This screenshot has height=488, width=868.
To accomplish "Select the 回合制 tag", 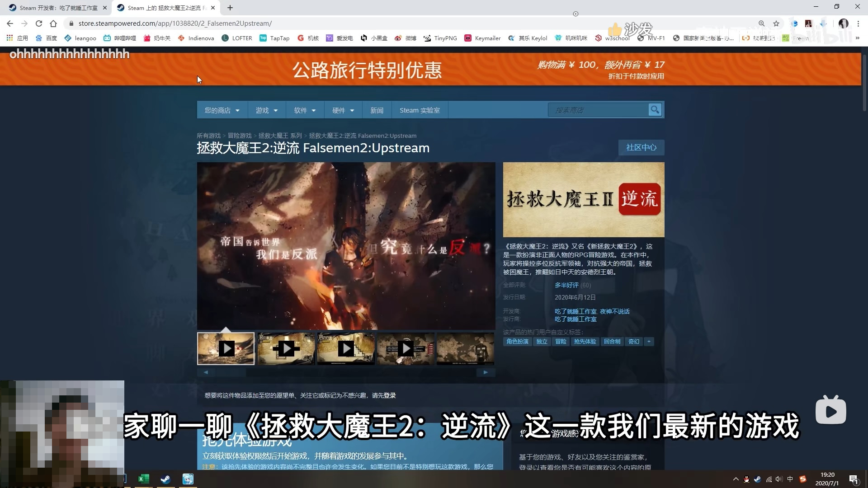I will [612, 342].
